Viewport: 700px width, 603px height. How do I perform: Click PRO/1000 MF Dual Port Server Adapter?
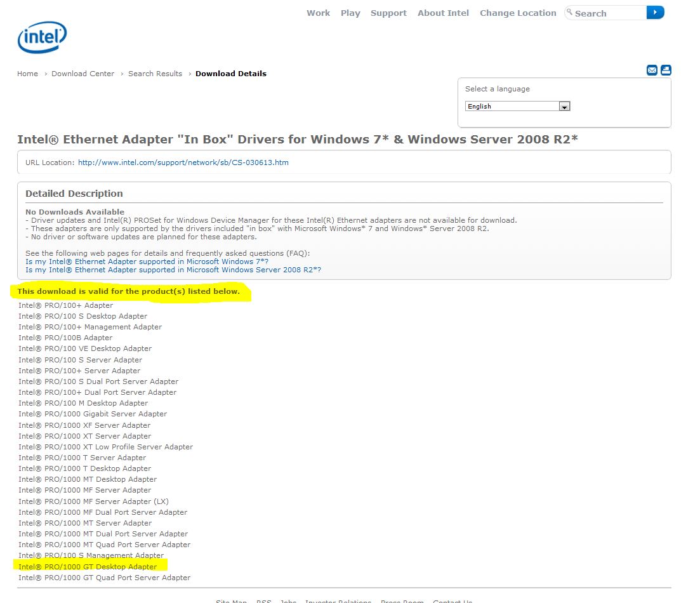click(x=103, y=512)
